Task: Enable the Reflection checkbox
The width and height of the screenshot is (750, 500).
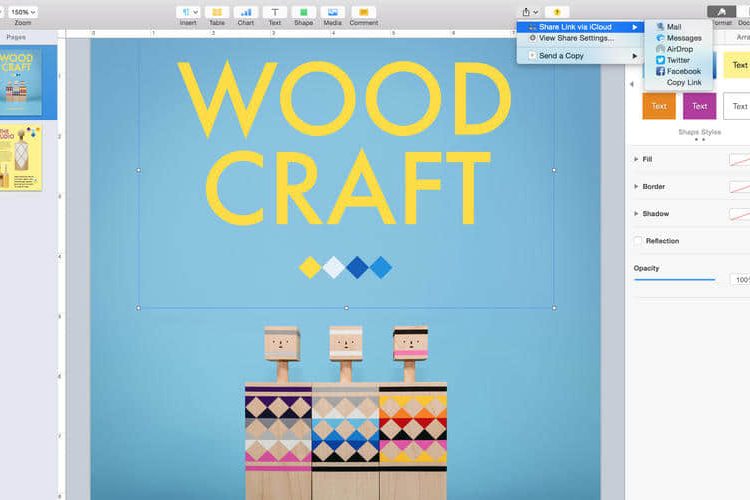Action: point(638,241)
